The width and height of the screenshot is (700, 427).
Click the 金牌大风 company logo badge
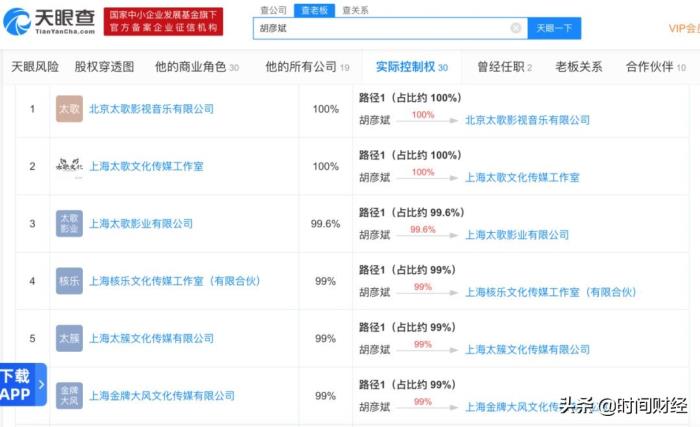tap(69, 395)
